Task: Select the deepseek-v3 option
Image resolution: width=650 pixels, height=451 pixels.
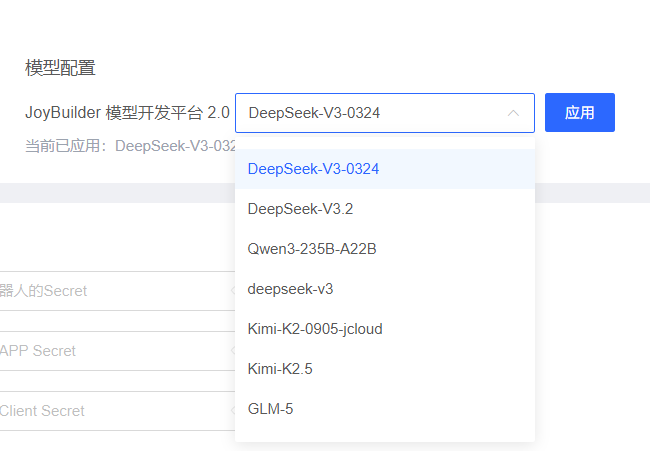Action: pyautogui.click(x=385, y=289)
